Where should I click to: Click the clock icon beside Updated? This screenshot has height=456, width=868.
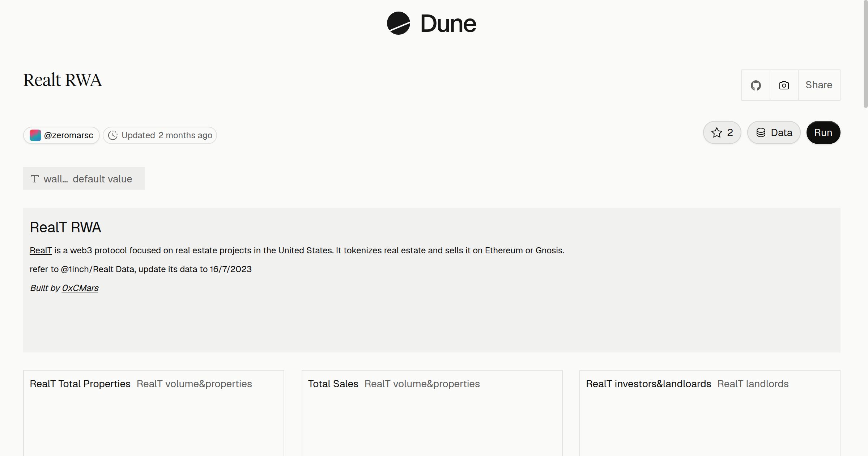click(x=113, y=135)
